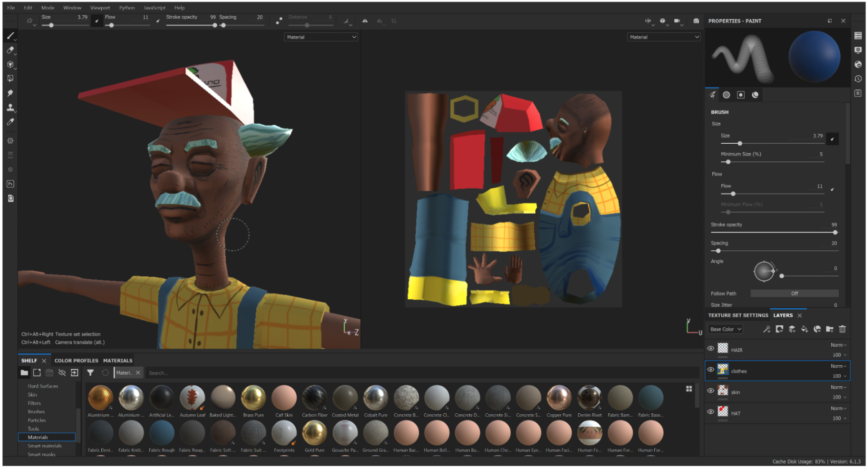Expand the HAIR layer Norm blend mode

[838, 345]
